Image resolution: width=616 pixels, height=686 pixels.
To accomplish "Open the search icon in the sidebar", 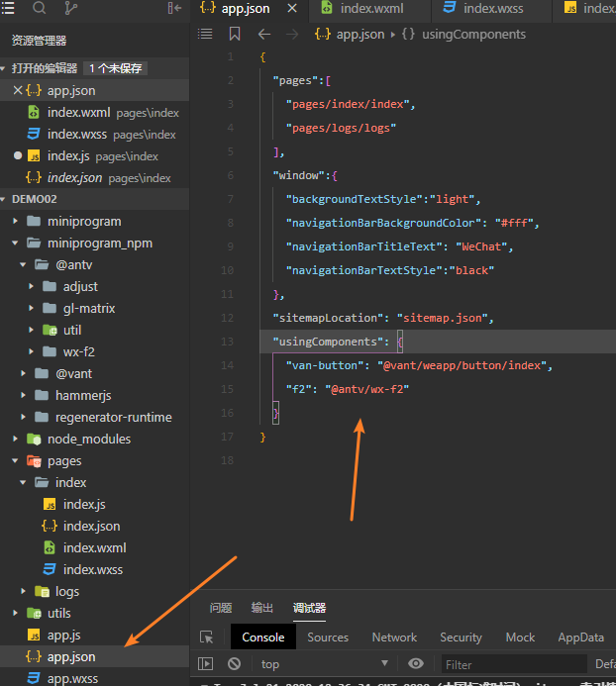I will coord(40,8).
